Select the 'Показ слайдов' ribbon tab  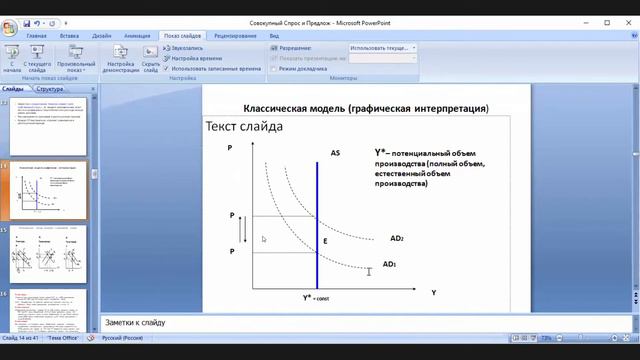click(182, 36)
